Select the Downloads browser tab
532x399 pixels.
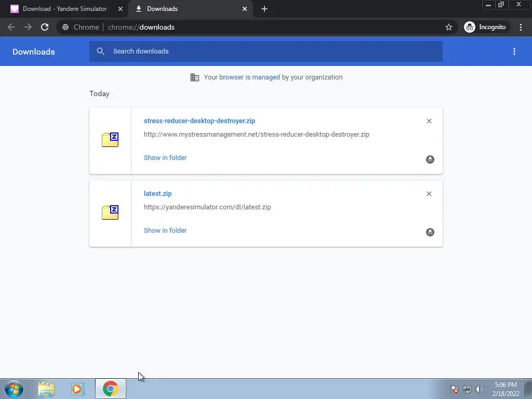coord(190,9)
